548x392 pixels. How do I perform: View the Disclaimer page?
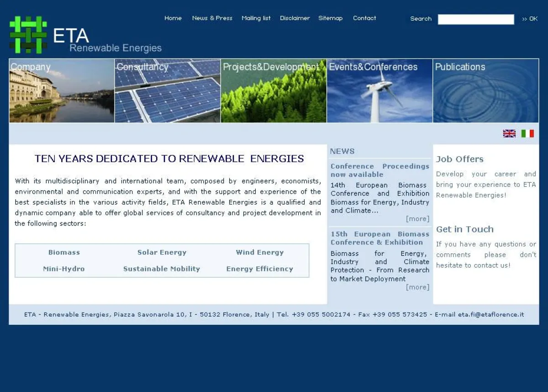point(295,18)
